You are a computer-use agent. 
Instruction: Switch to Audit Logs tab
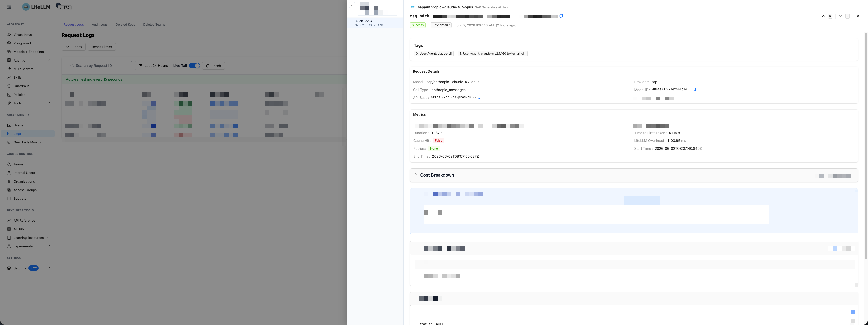[x=100, y=25]
